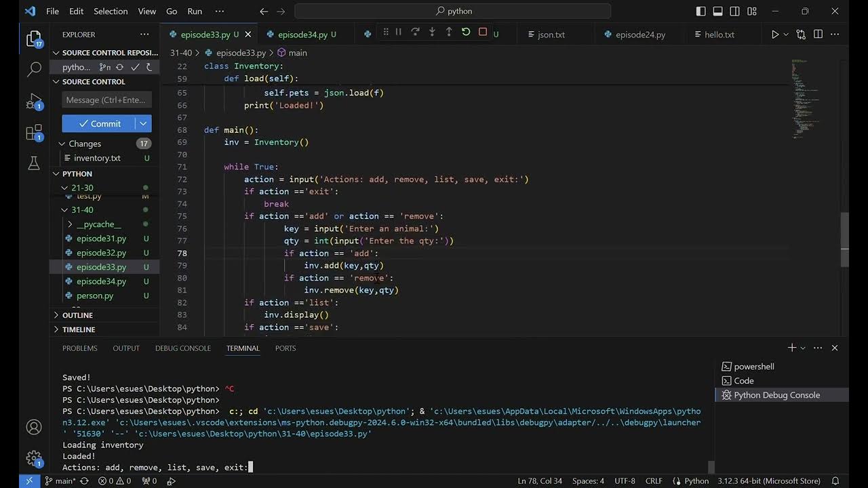Viewport: 868px width, 488px height.
Task: Click the Commit button
Action: [x=99, y=123]
